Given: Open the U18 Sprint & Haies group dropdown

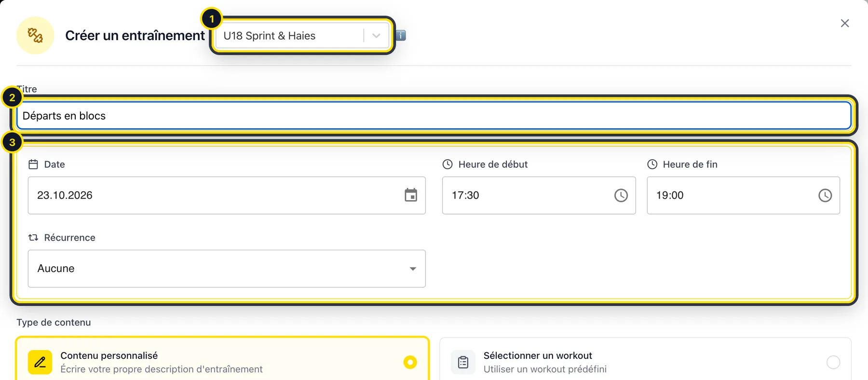Looking at the screenshot, I should [302, 36].
